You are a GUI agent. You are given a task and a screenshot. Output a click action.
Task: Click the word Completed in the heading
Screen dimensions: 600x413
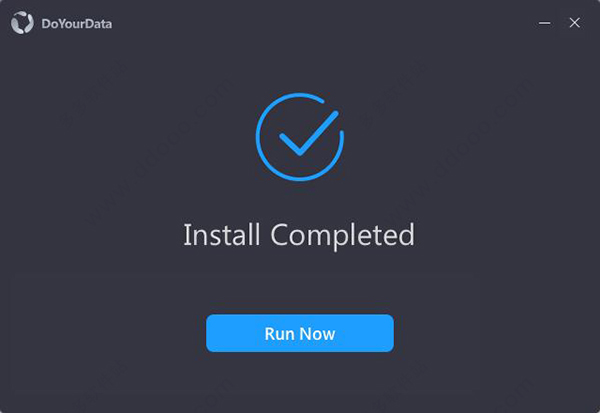342,235
